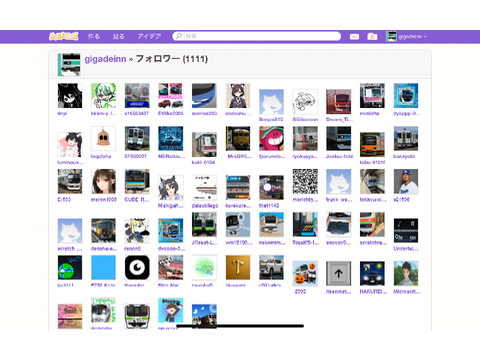
Task: Open the gray up-arrow key avatar
Action: 339,274
